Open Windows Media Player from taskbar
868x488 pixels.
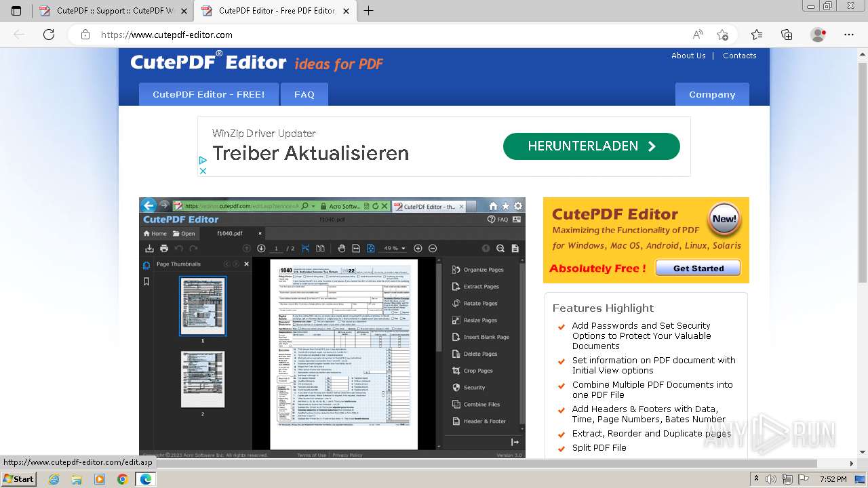click(x=100, y=479)
